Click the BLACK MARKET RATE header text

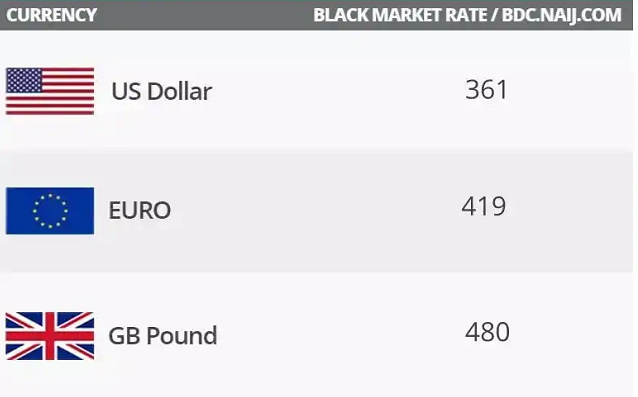[400, 15]
